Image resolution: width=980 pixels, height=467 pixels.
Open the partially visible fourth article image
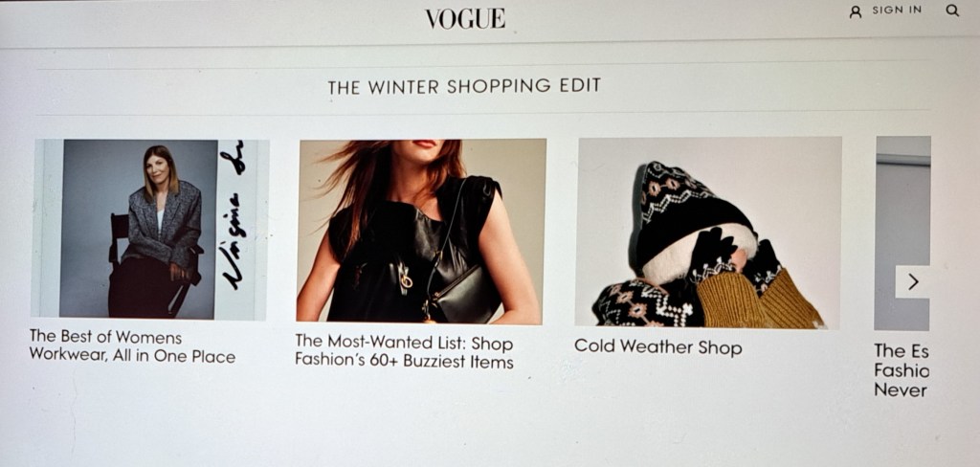[902, 233]
